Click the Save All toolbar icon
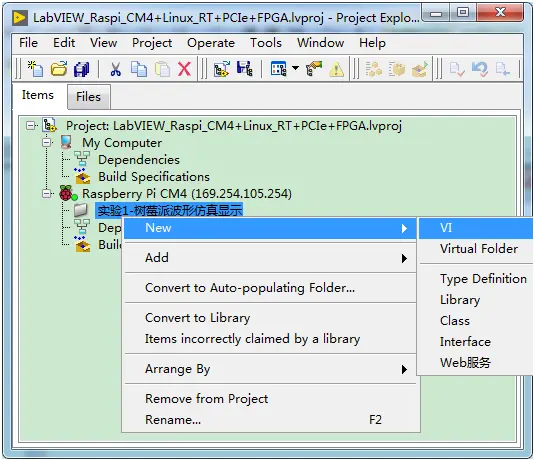The height and width of the screenshot is (461, 535). pyautogui.click(x=82, y=69)
